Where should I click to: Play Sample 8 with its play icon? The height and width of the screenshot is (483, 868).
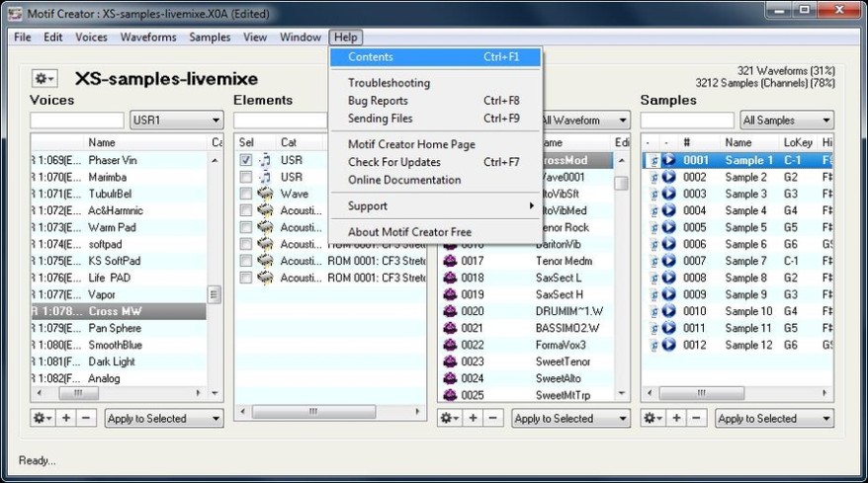pos(669,278)
